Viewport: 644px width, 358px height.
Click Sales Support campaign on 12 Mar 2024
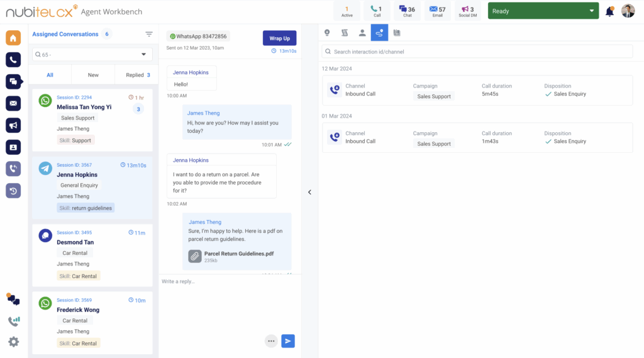434,97
